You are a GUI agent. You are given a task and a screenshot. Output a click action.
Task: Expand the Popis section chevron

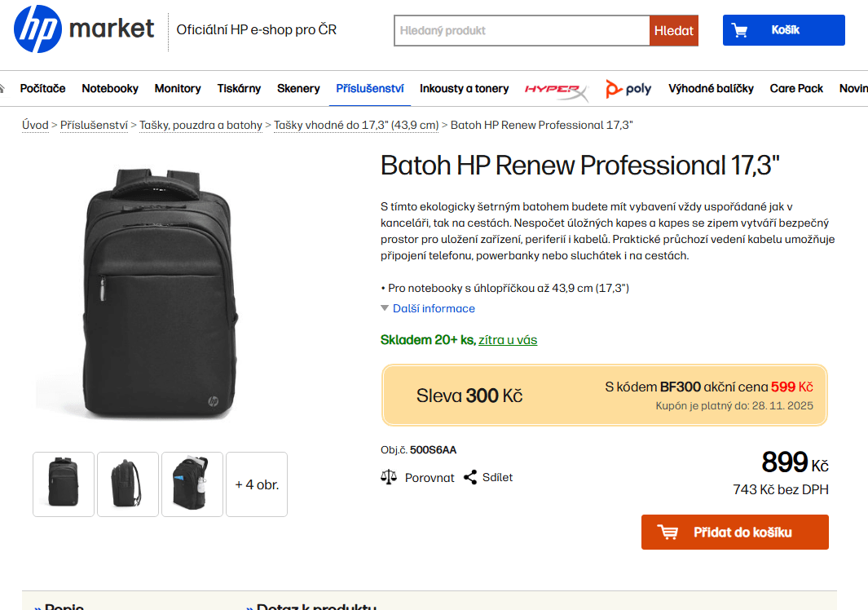tap(37, 606)
